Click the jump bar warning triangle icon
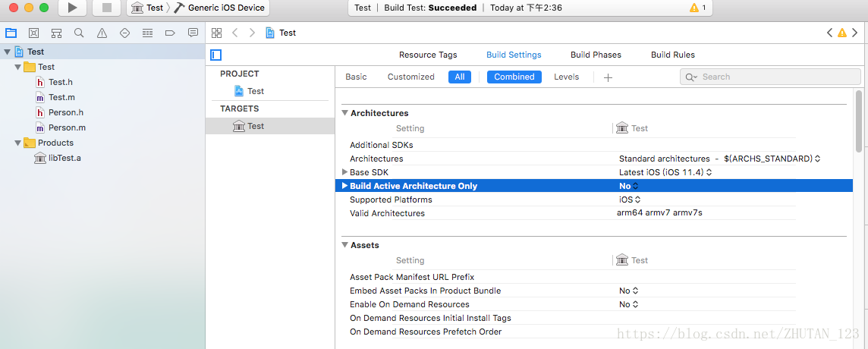The image size is (868, 349). click(x=842, y=33)
